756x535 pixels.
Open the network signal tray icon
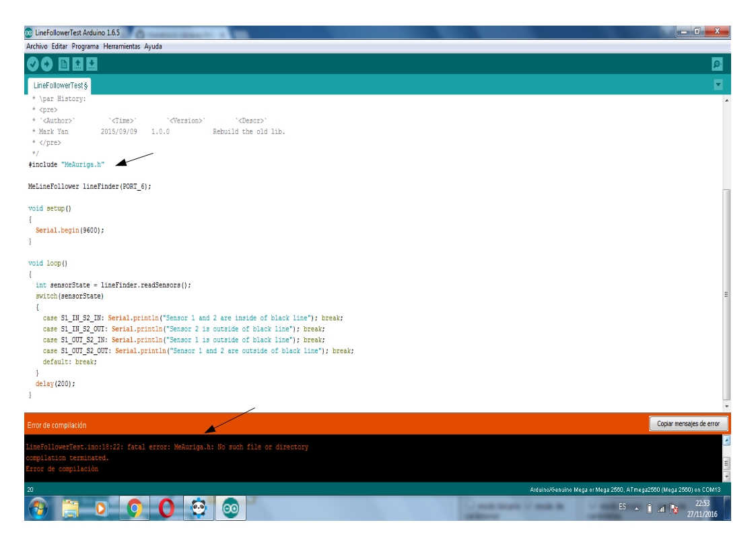pyautogui.click(x=662, y=509)
